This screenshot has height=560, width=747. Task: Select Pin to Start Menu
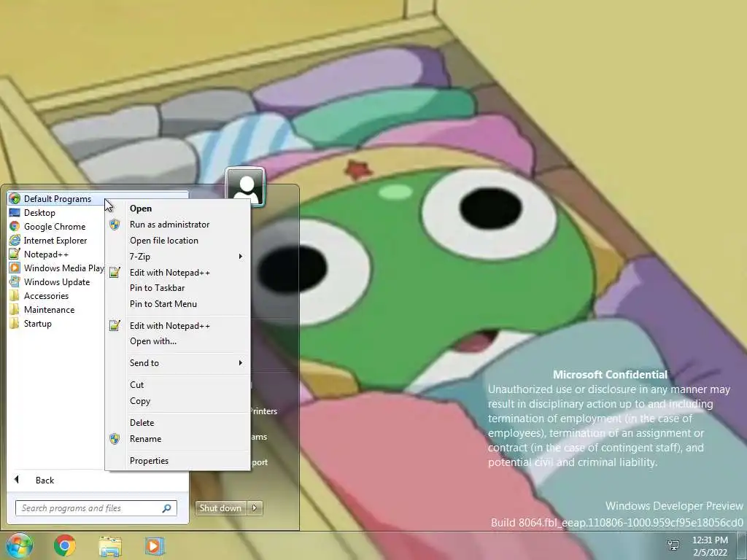pos(178,304)
